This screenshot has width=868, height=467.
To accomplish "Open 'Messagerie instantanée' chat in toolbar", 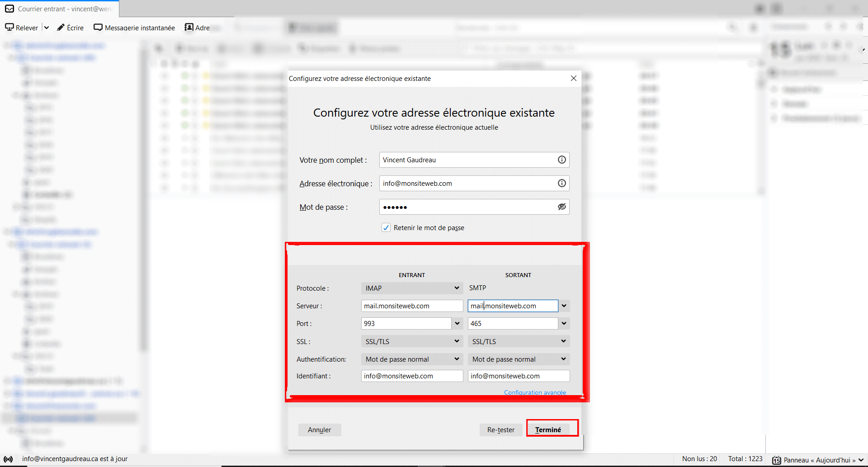I will (134, 28).
